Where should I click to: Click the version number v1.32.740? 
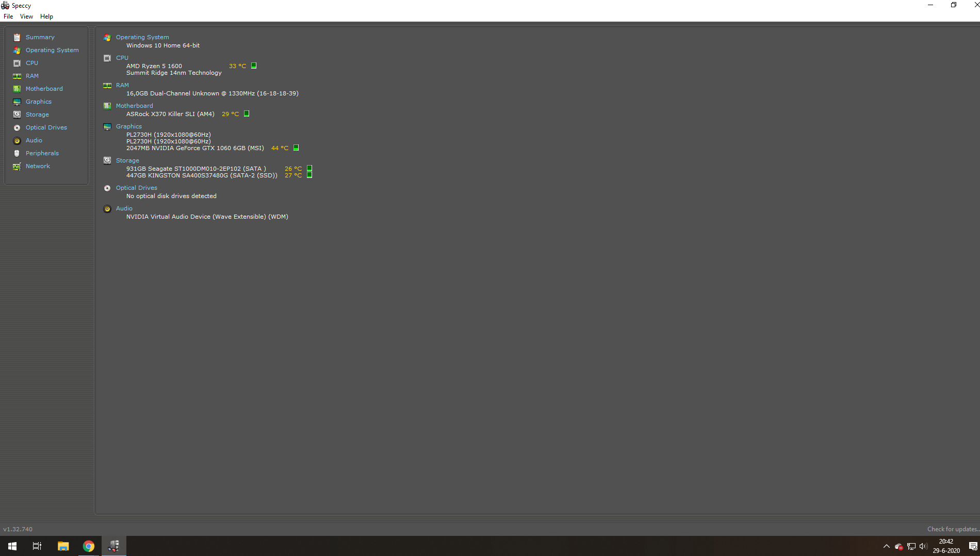pos(18,529)
